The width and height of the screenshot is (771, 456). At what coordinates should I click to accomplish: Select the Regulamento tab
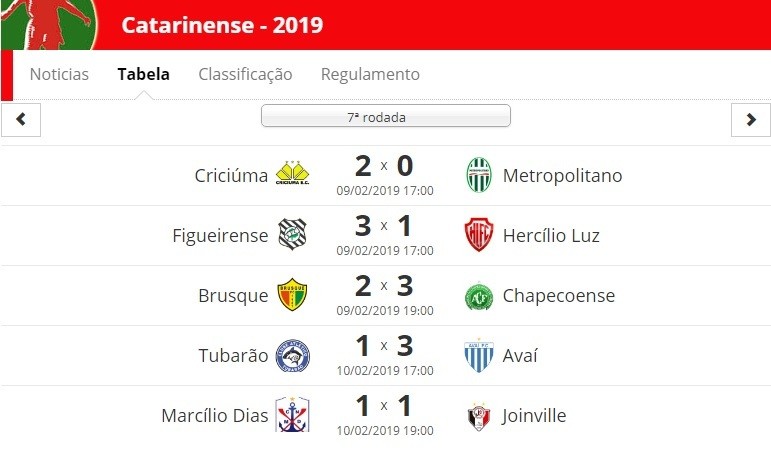[x=370, y=74]
